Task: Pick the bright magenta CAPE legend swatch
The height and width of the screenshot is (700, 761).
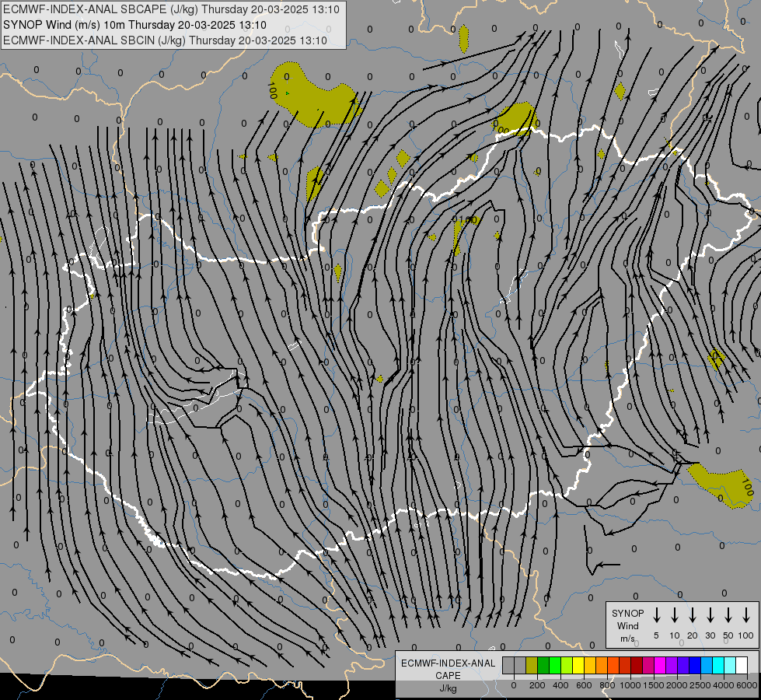Action: (661, 665)
